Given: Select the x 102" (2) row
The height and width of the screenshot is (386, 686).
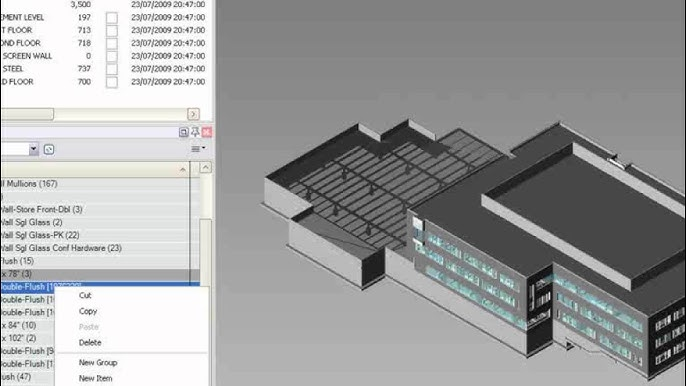Looking at the screenshot, I should click(27, 338).
